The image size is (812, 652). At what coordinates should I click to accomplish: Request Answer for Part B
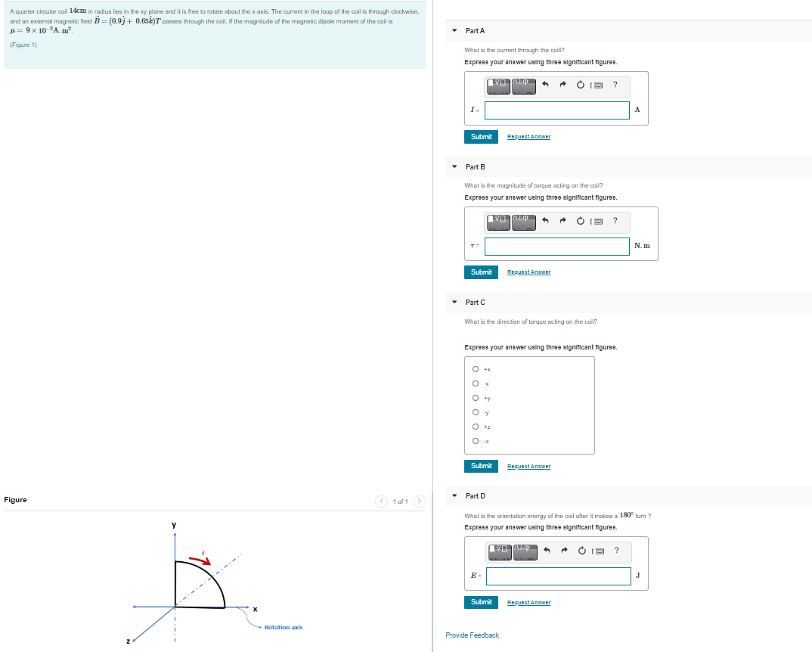click(x=528, y=272)
